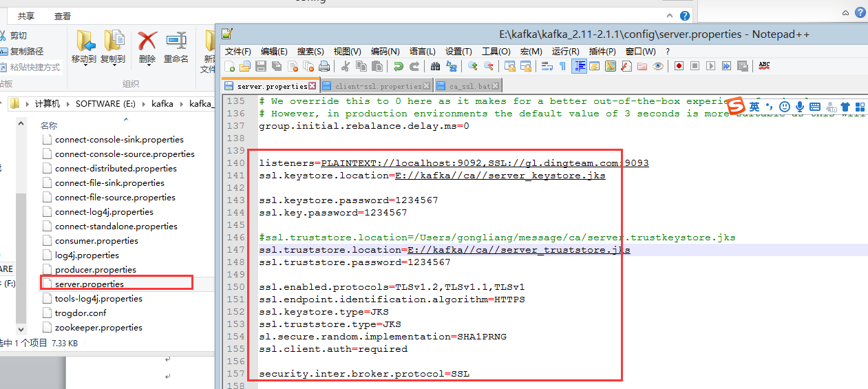Click the Play recorded macro icon
Viewport: 868px width, 389px height.
(710, 66)
